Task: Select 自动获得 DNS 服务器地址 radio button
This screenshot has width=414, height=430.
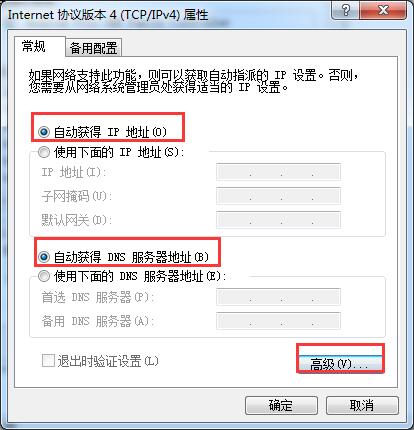Action: point(44,257)
